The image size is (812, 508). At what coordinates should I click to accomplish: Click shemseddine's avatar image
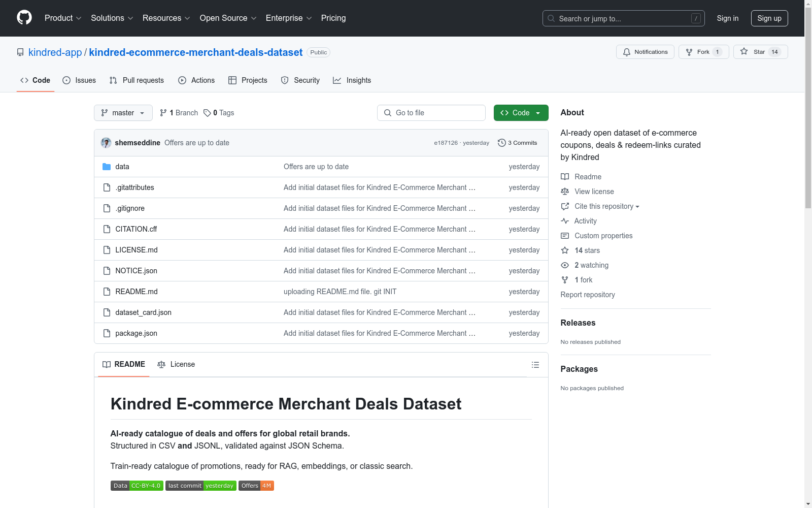tap(106, 143)
